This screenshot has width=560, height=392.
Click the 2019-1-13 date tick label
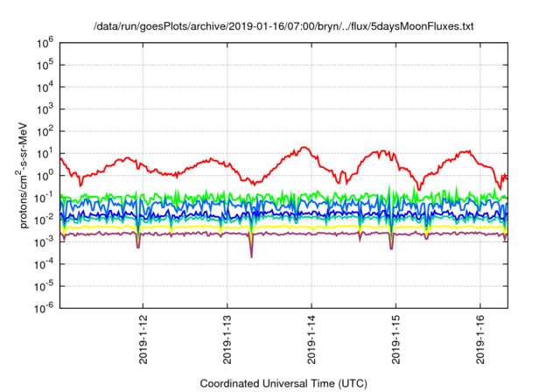(227, 339)
